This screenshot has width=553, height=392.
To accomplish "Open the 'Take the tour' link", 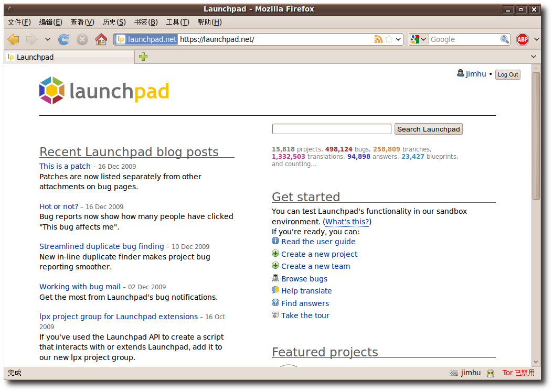I will [305, 315].
